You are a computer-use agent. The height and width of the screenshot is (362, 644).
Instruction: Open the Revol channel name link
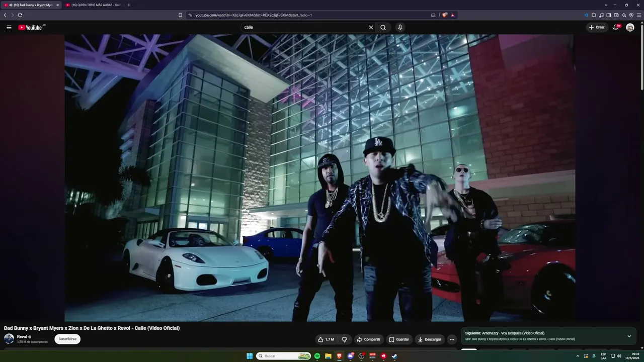pos(22,337)
